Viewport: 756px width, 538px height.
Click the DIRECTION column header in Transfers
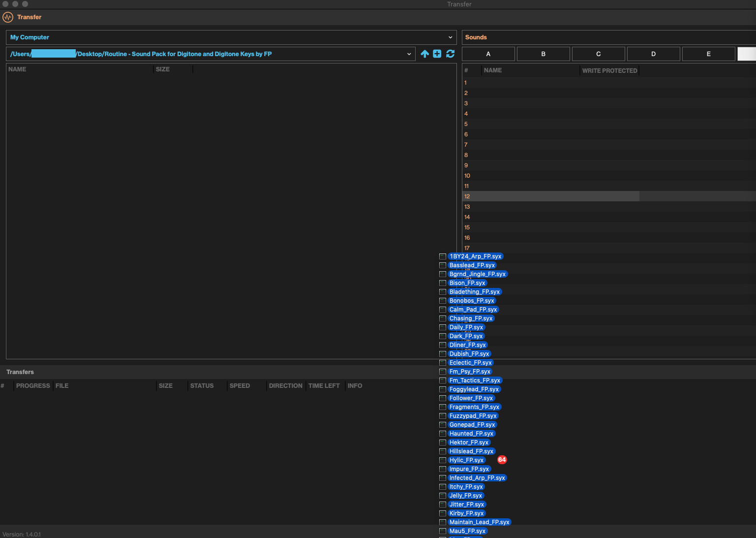[286, 386]
